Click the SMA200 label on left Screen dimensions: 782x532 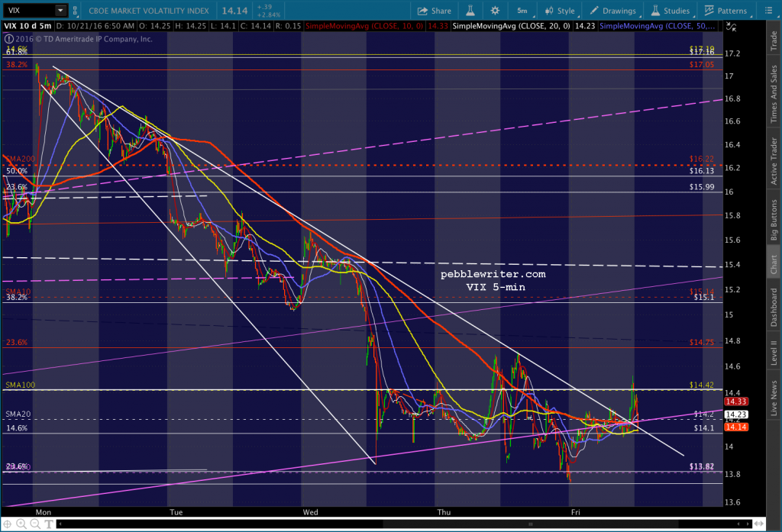tap(21, 159)
